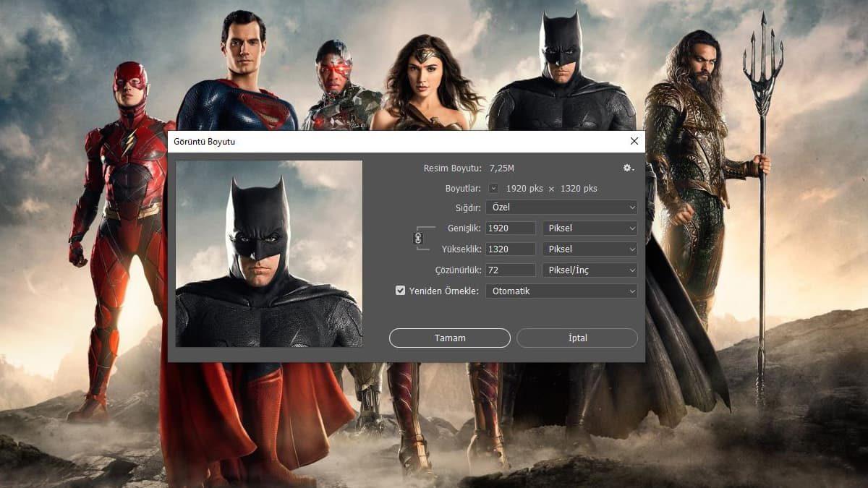Viewport: 868px width, 488px height.
Task: Click the 1920 pks dimension readout
Action: point(524,187)
